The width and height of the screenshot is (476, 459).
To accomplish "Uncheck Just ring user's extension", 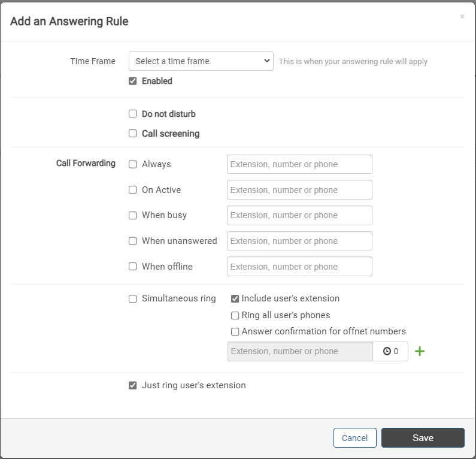I will 133,385.
